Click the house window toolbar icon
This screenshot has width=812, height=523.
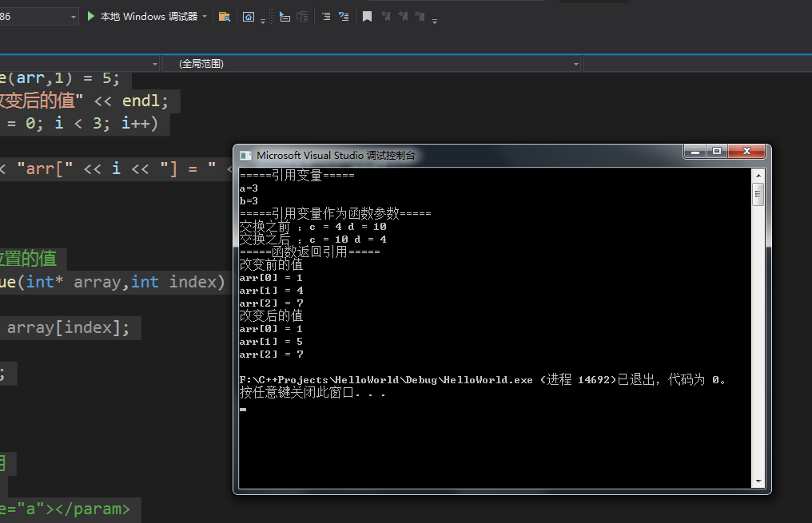point(249,17)
